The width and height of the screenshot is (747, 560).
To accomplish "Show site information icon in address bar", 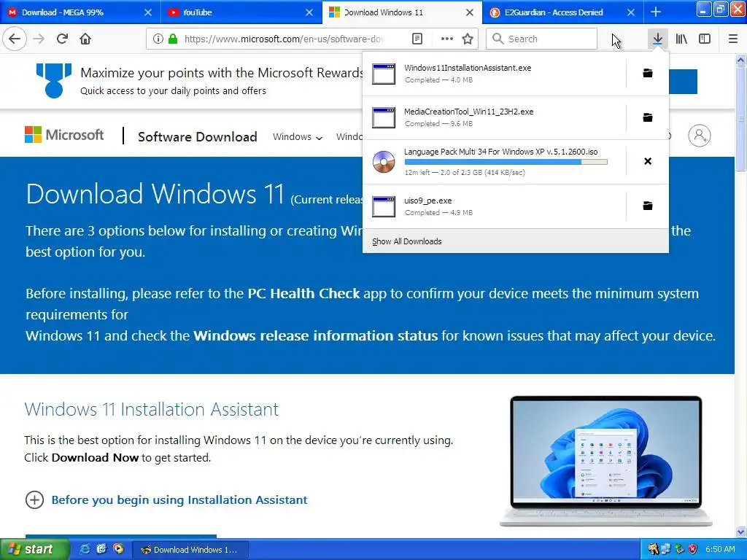I will tap(158, 39).
